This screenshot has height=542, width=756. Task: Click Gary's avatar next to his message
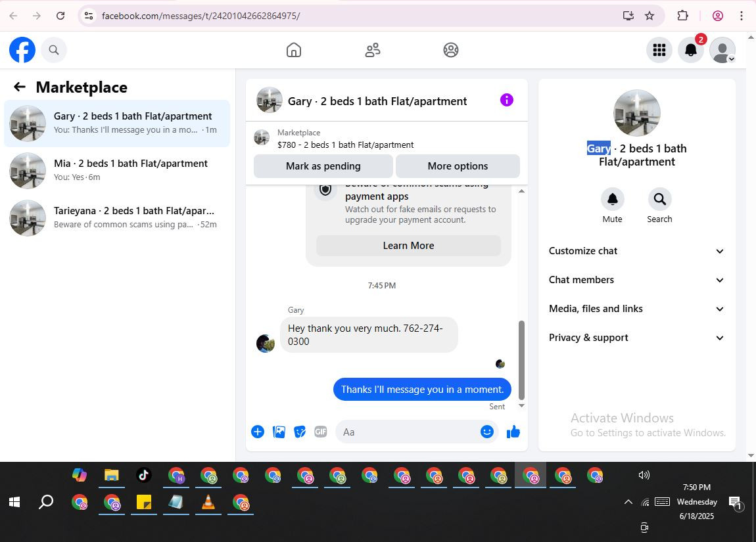pos(265,344)
